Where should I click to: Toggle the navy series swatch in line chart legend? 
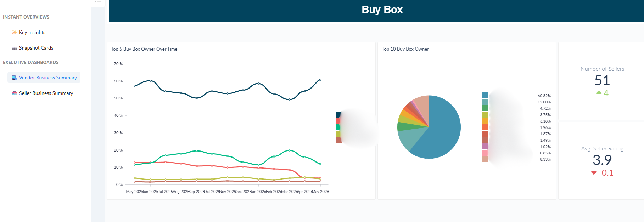pyautogui.click(x=338, y=114)
